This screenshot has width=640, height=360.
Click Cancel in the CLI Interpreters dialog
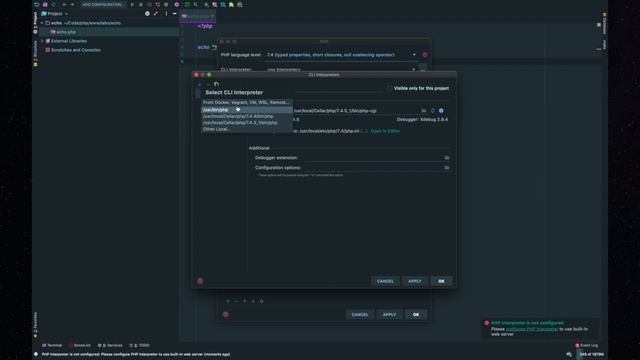pos(385,281)
